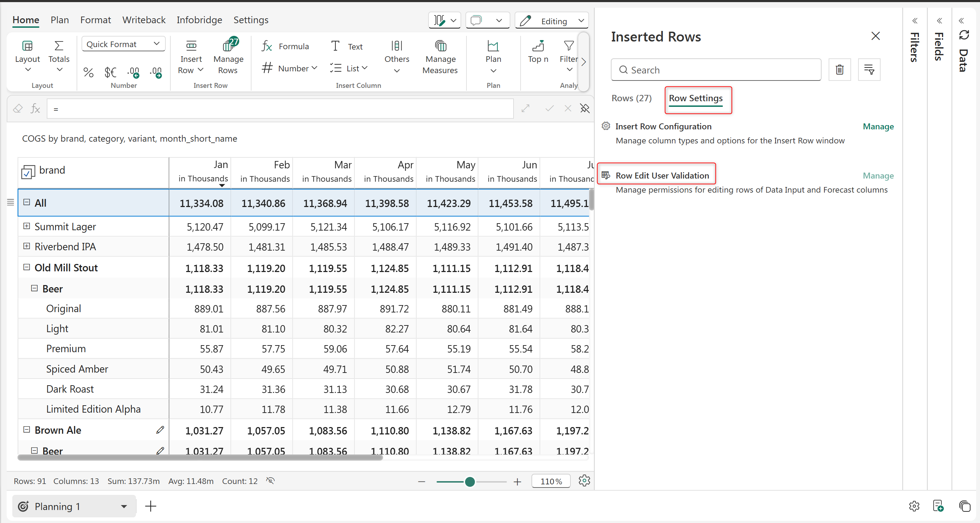Expand the Summit Lager row
This screenshot has height=523, width=980.
(27, 226)
